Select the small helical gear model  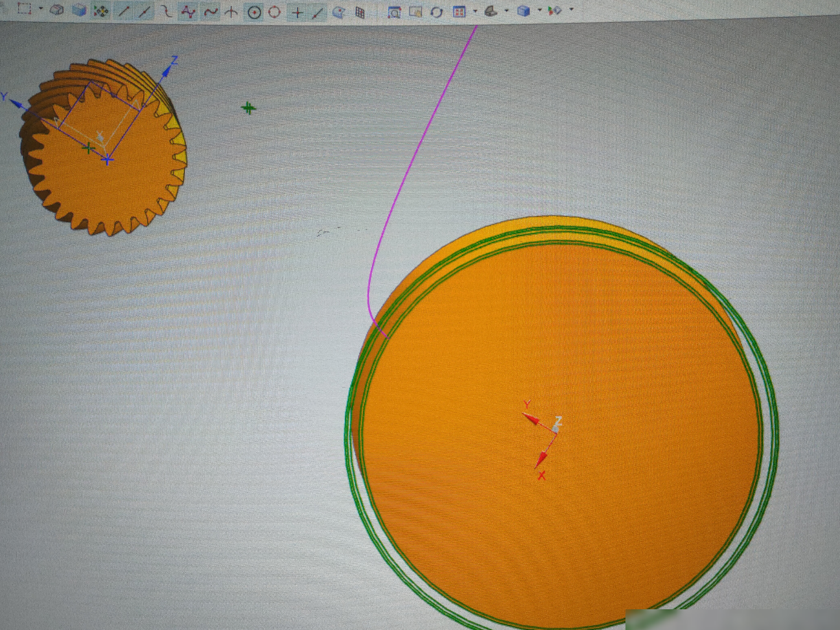104,147
